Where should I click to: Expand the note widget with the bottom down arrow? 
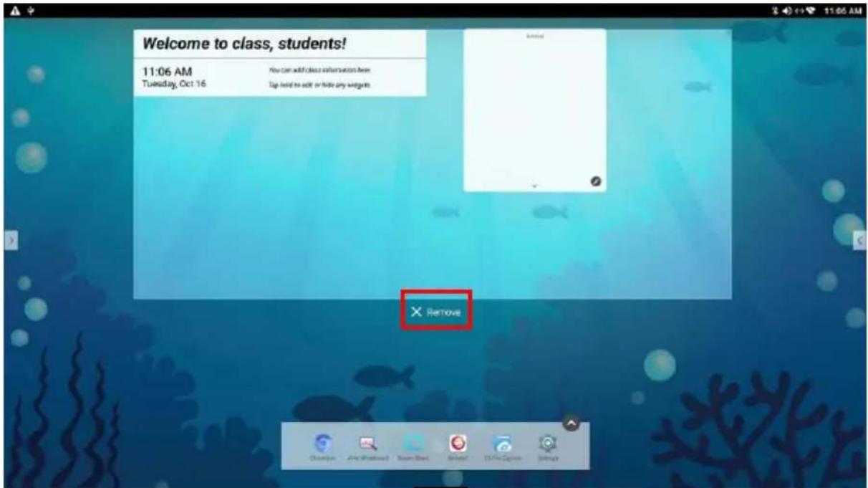pos(534,186)
